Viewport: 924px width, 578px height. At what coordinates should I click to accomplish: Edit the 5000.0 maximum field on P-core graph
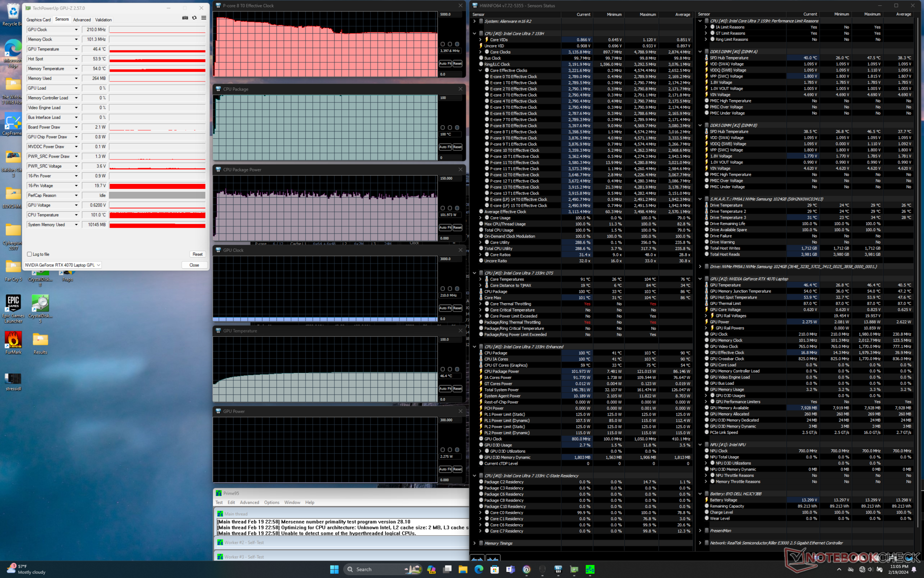point(450,14)
